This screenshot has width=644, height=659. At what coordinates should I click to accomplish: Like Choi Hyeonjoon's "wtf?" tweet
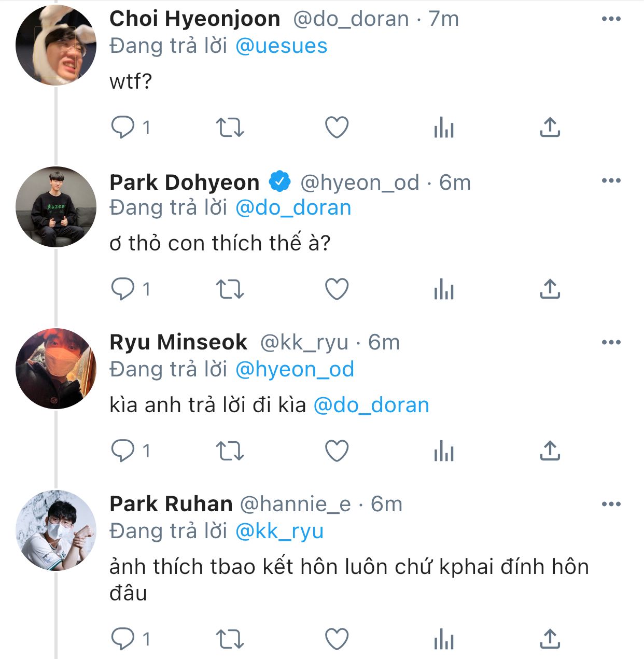tap(337, 127)
